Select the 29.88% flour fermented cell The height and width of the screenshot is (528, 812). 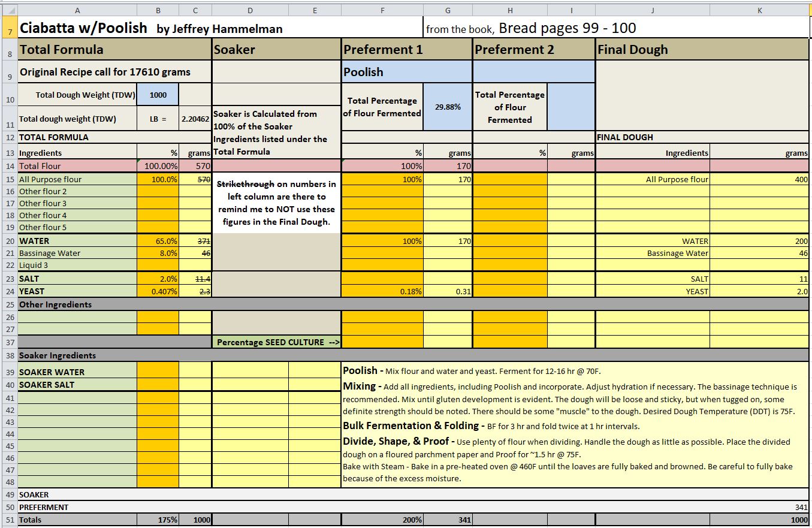tap(448, 107)
